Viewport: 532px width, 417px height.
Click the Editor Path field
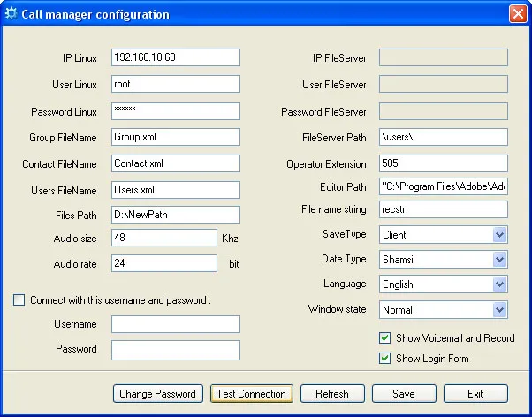444,186
